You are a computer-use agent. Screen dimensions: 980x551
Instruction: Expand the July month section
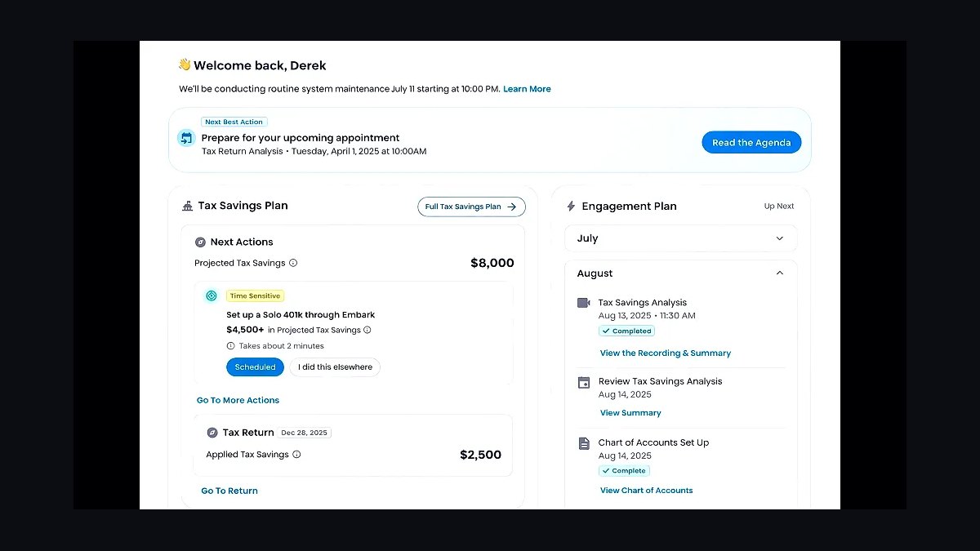[681, 238]
